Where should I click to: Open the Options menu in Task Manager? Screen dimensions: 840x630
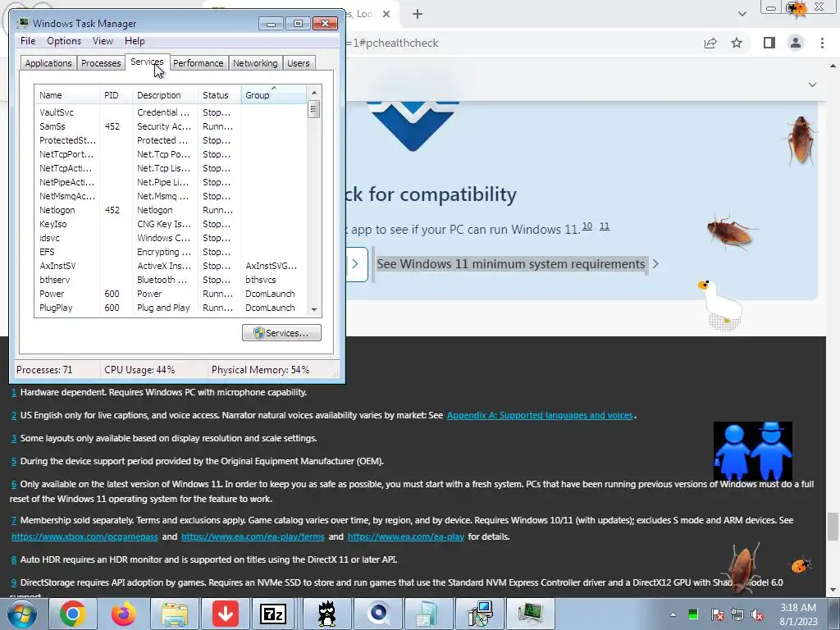pos(64,41)
